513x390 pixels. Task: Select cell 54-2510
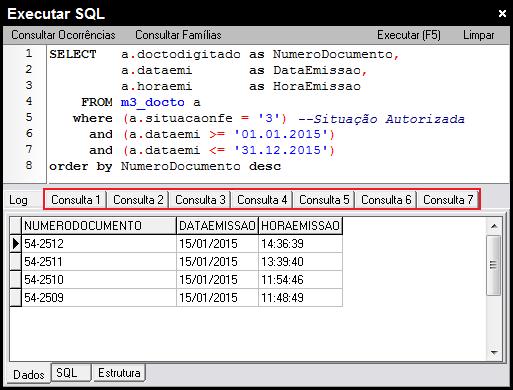99,280
